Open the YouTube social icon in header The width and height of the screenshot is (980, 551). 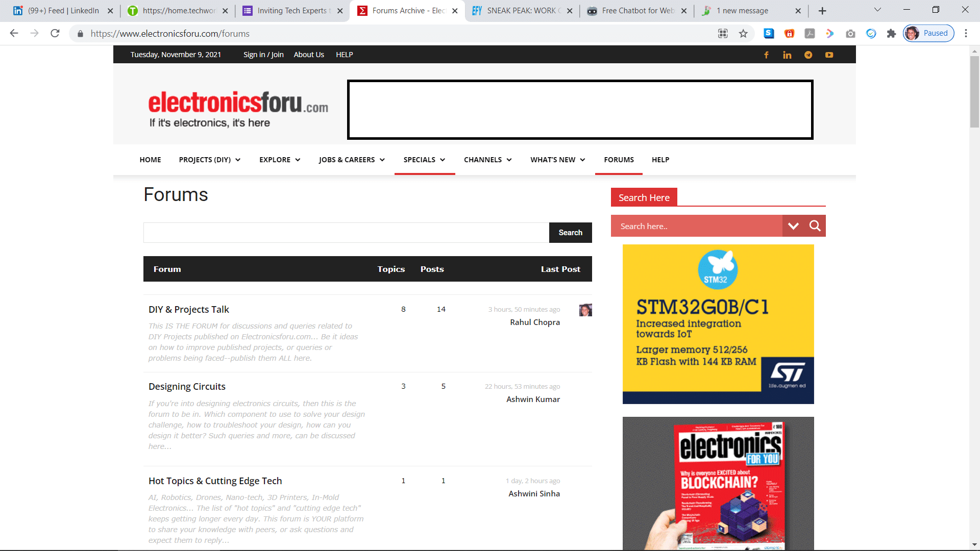(x=829, y=55)
